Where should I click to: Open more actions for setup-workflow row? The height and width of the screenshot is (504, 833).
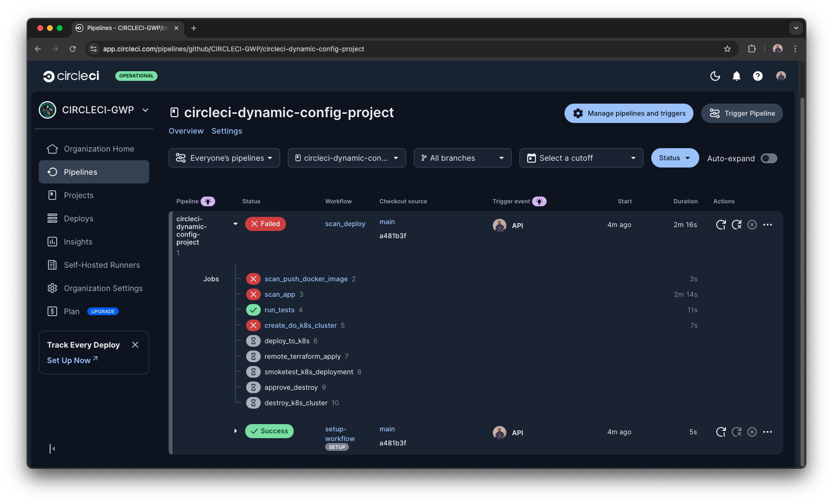click(768, 432)
